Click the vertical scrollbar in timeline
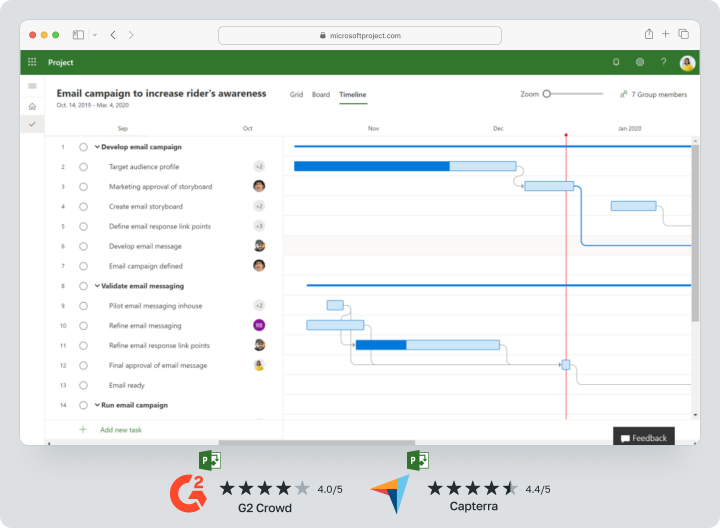The width and height of the screenshot is (720, 528). [695, 233]
